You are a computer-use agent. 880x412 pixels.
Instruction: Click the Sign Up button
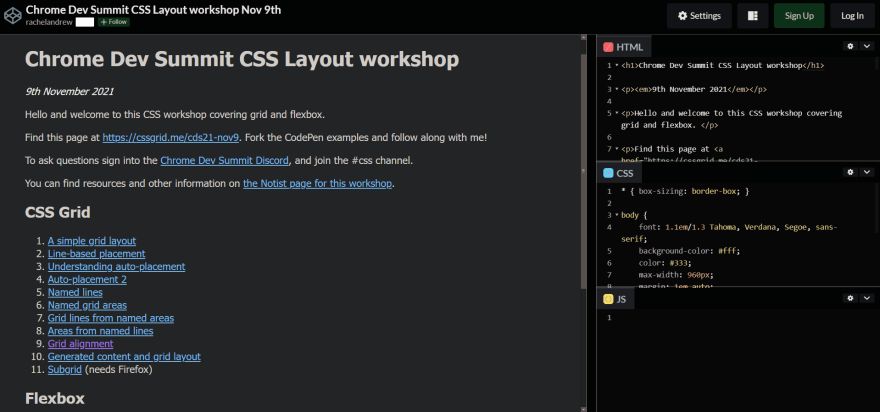tap(799, 16)
